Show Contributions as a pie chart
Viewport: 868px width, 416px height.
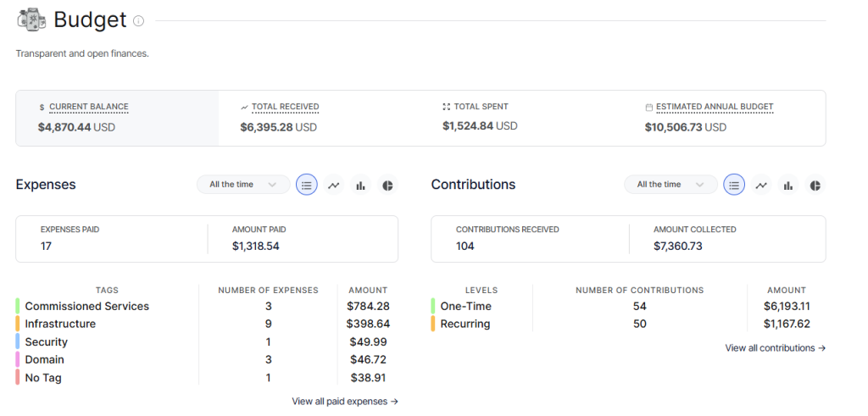(815, 185)
